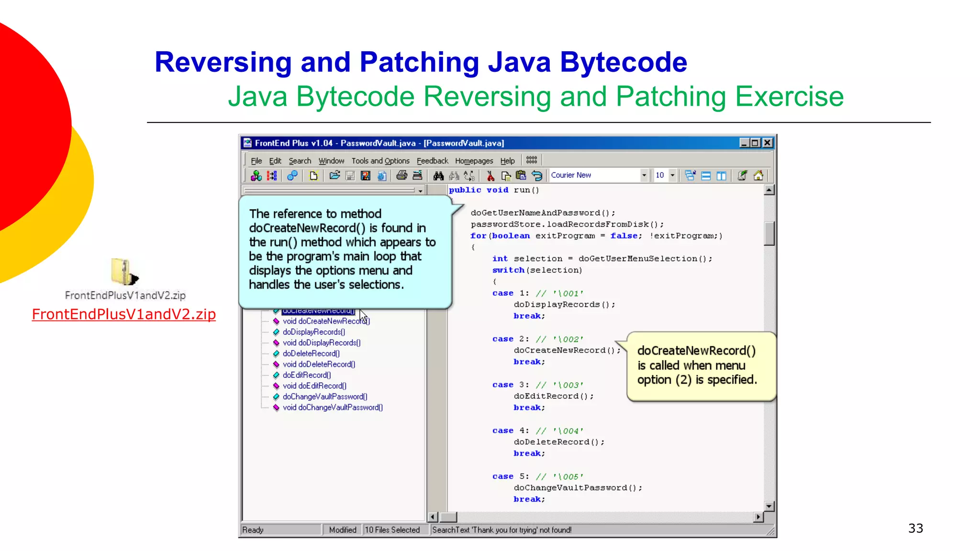980x551 pixels.
Task: Click the doCreateNewRecord(); call in code
Action: pos(567,350)
